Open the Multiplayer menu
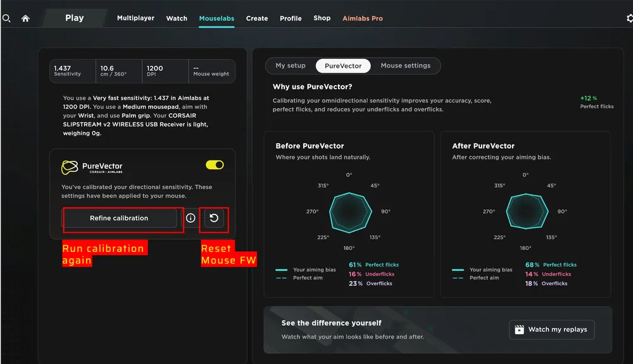 [135, 18]
